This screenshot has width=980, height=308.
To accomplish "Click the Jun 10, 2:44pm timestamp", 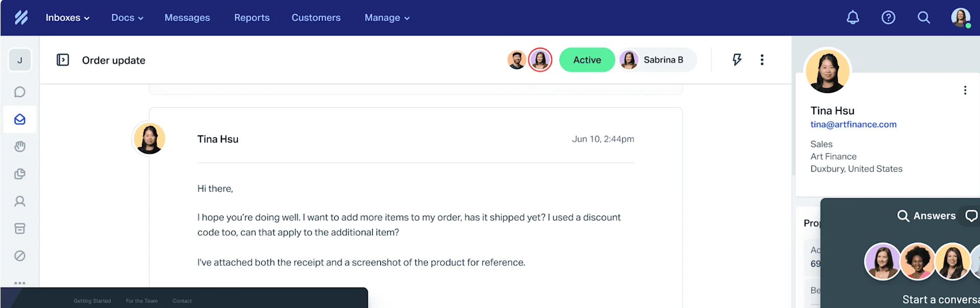I will 603,139.
